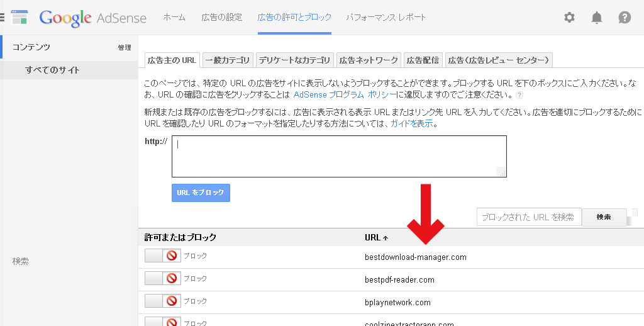Click the AdSense logo icon
644x326 pixels.
pyautogui.click(x=19, y=18)
